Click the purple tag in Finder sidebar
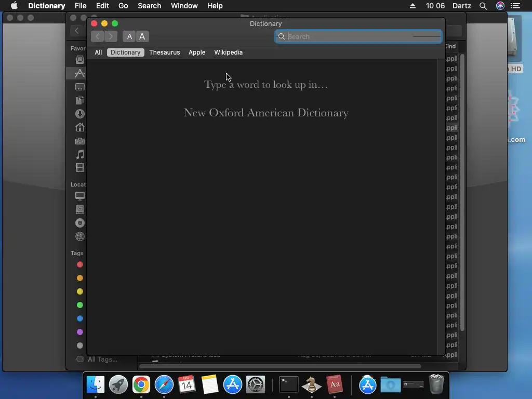 79,332
